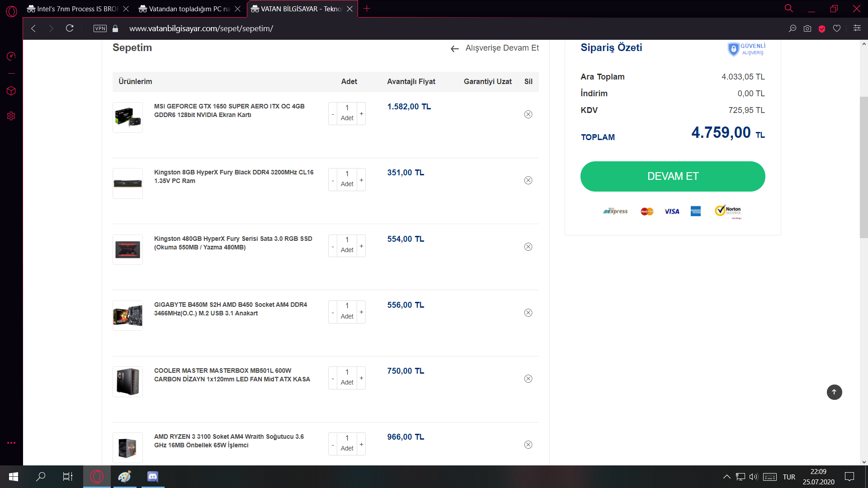Image resolution: width=868 pixels, height=488 pixels.
Task: Increase quantity of MSI GeForce GTX 1650
Action: (361, 114)
